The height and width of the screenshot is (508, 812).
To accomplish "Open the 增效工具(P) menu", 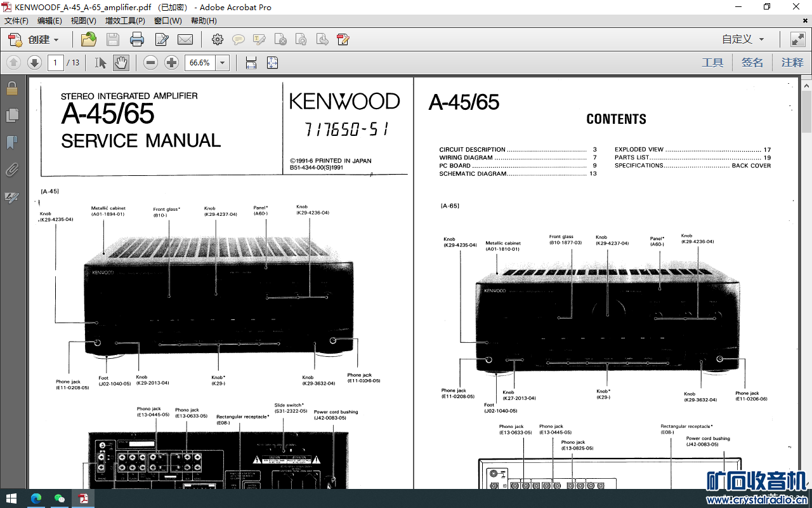I will (x=125, y=21).
